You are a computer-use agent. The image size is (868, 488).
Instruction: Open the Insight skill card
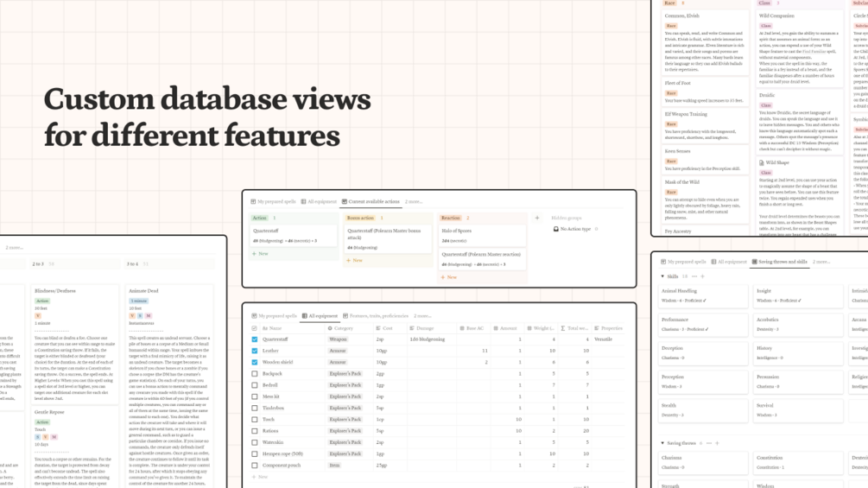(x=798, y=295)
